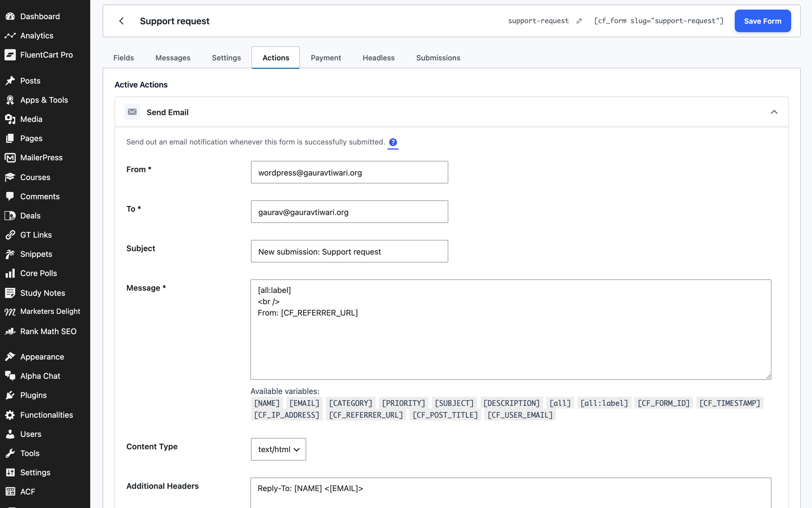This screenshot has height=508, width=812.
Task: Edit the support-request slug pencil icon
Action: tap(579, 21)
